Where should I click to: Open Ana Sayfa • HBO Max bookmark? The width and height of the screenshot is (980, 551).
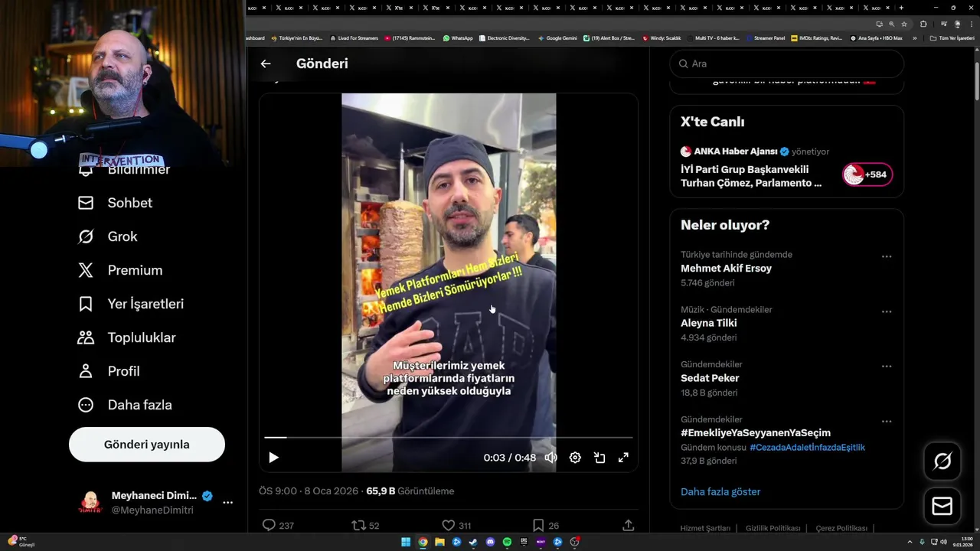(876, 37)
